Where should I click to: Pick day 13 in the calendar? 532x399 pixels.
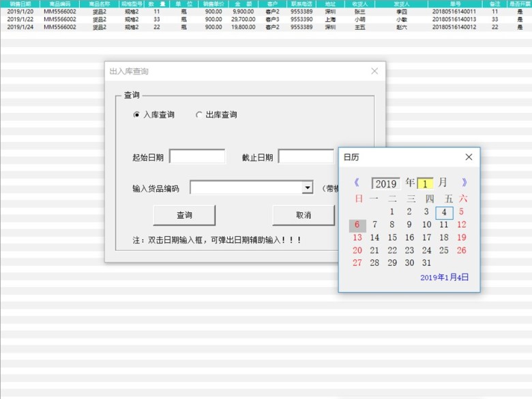pos(357,237)
